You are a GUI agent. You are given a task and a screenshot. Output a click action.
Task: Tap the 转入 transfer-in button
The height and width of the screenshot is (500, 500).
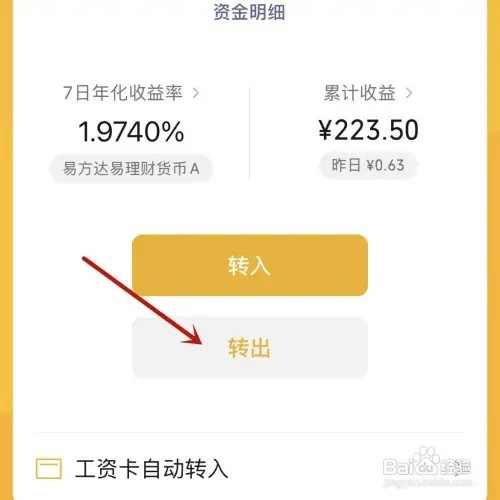pos(250,265)
